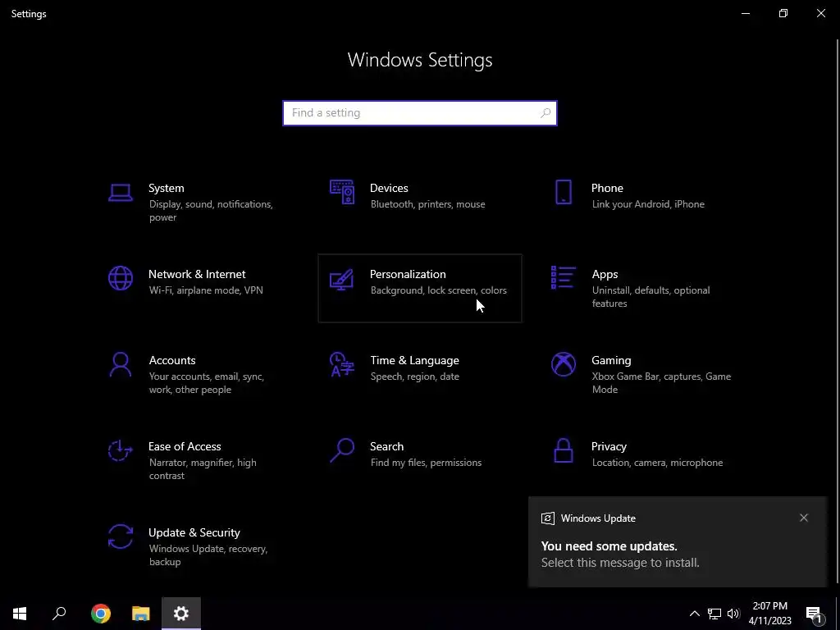Click 'Select this message to install.' text
Image resolution: width=840 pixels, height=630 pixels.
click(620, 563)
